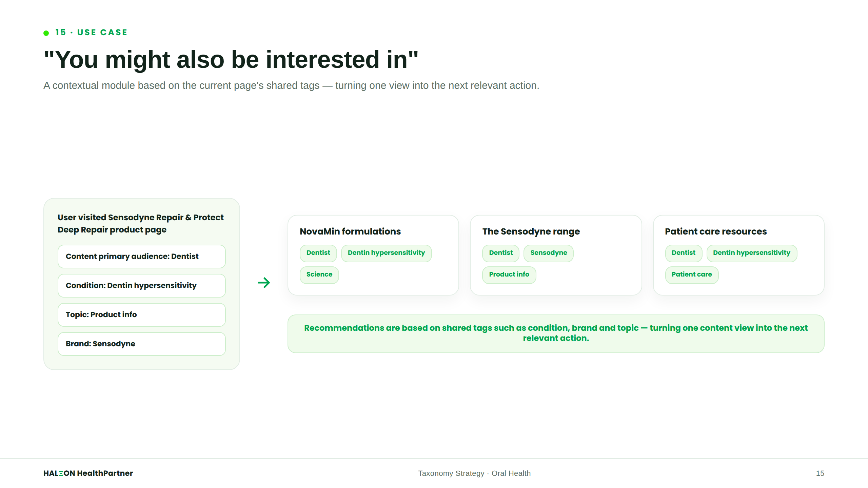The width and height of the screenshot is (868, 488).
Task: Click the 'Sensodyne' chip
Action: [x=549, y=253]
